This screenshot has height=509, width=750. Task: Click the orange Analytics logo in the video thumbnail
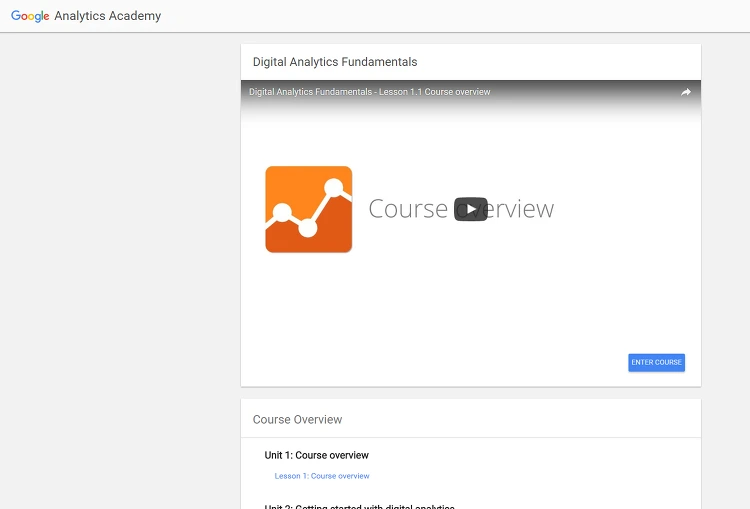[x=309, y=209]
